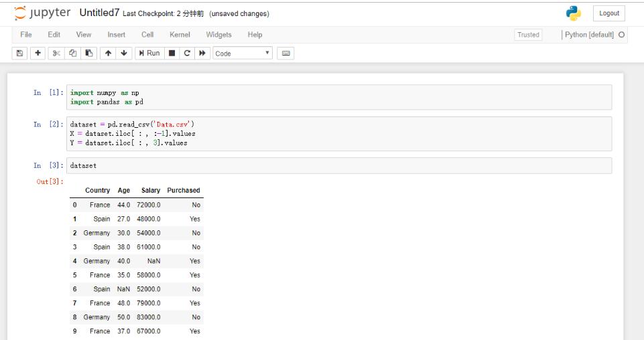Viewport: 644px width, 340px height.
Task: Open the cell type Code dropdown
Action: pos(243,54)
